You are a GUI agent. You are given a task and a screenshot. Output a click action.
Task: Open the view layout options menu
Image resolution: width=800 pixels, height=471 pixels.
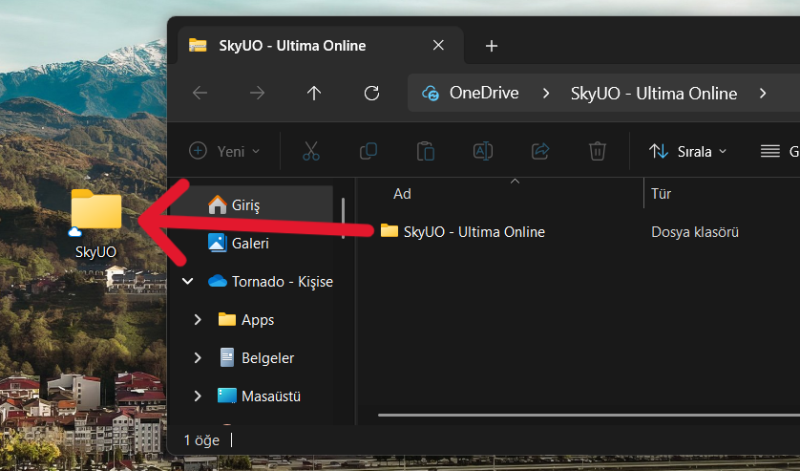point(779,152)
